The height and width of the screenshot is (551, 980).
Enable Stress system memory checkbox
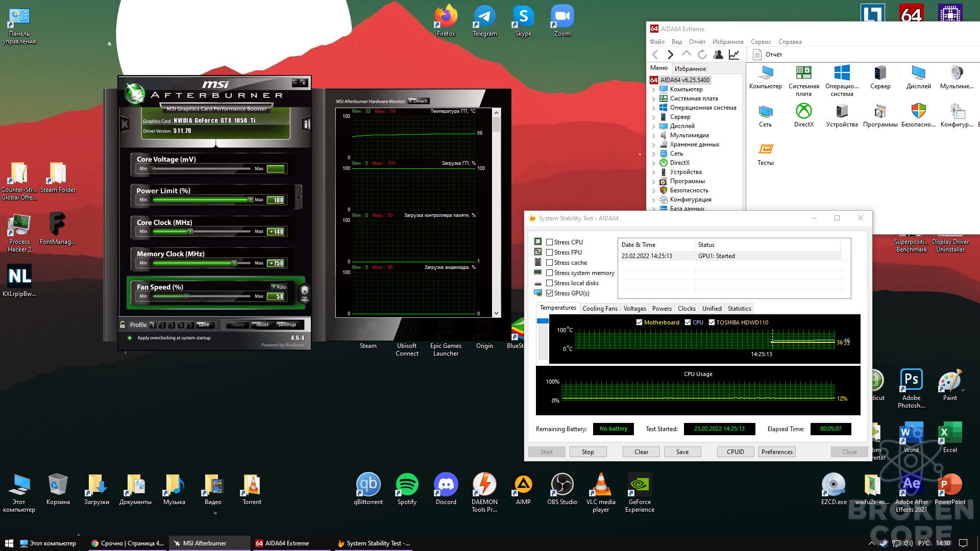(x=550, y=273)
